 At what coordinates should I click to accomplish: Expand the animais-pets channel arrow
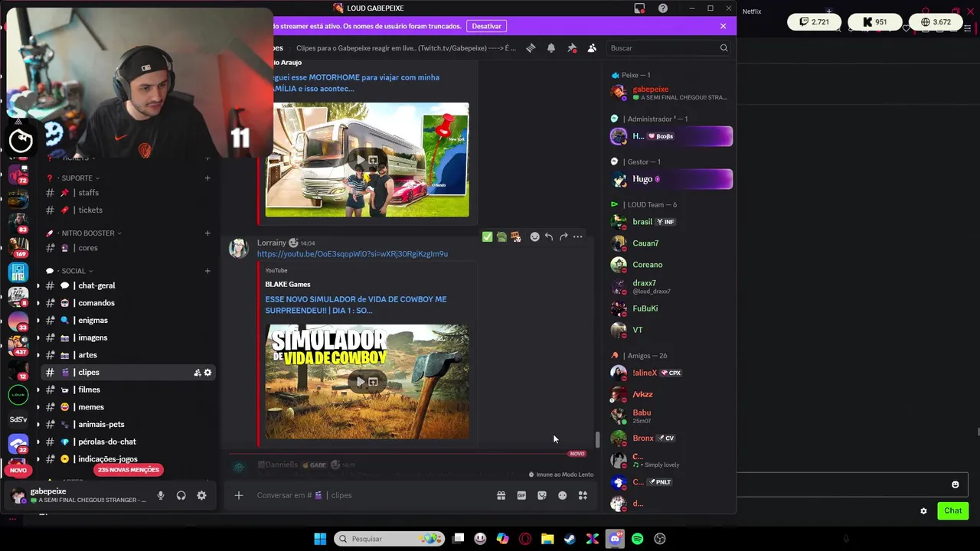tap(38, 424)
